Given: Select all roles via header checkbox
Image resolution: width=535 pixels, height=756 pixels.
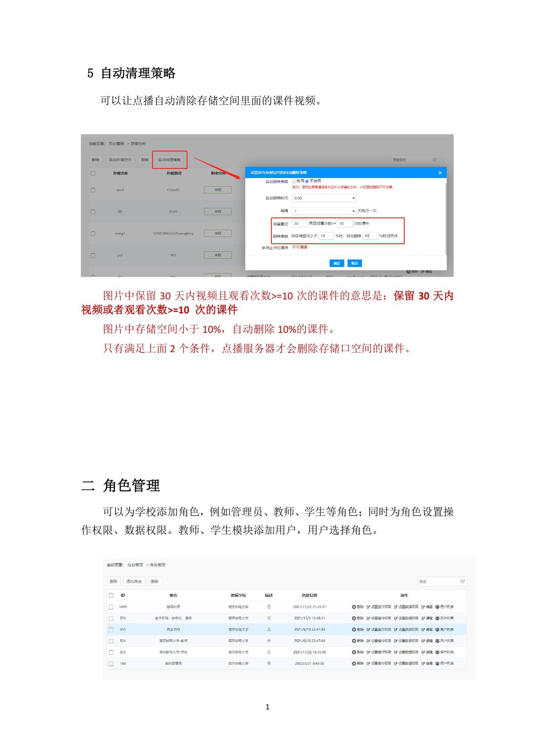Looking at the screenshot, I should [x=111, y=596].
